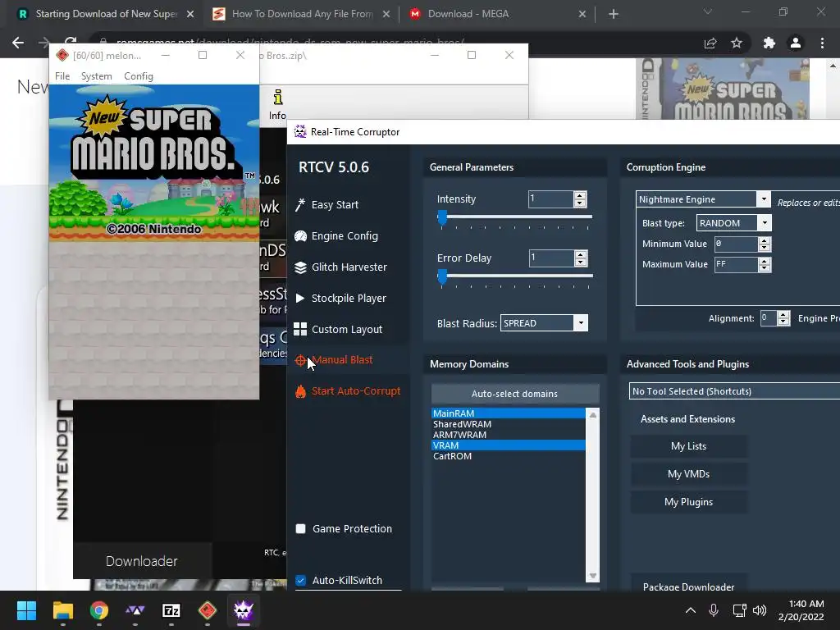Click the share page icon in Chrome
Viewport: 840px width, 630px height.
[710, 43]
